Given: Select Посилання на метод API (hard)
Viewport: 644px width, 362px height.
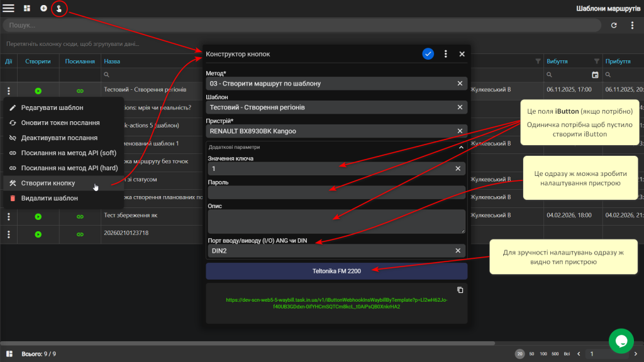Looking at the screenshot, I should (64, 168).
